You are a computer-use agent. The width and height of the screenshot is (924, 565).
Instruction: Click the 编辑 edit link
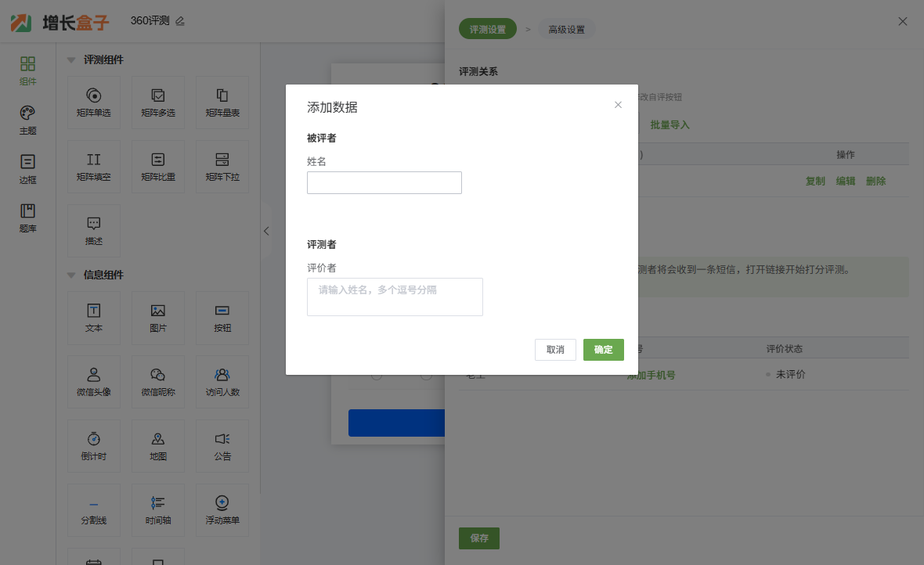(x=845, y=181)
